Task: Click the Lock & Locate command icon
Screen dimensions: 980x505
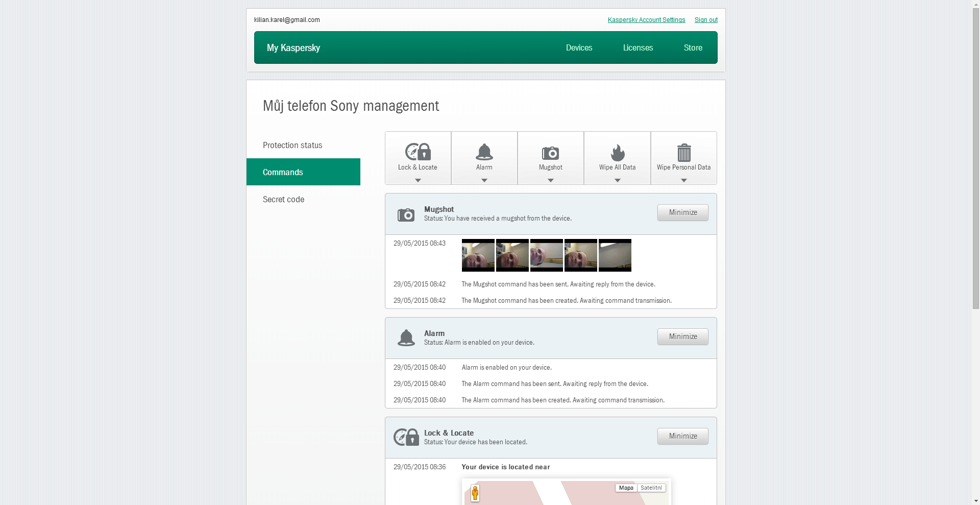Action: coord(418,152)
